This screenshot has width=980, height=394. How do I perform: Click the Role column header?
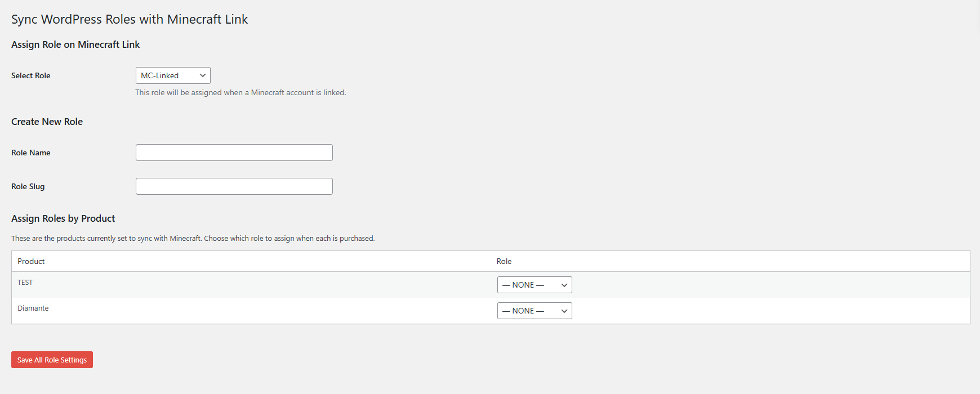504,261
